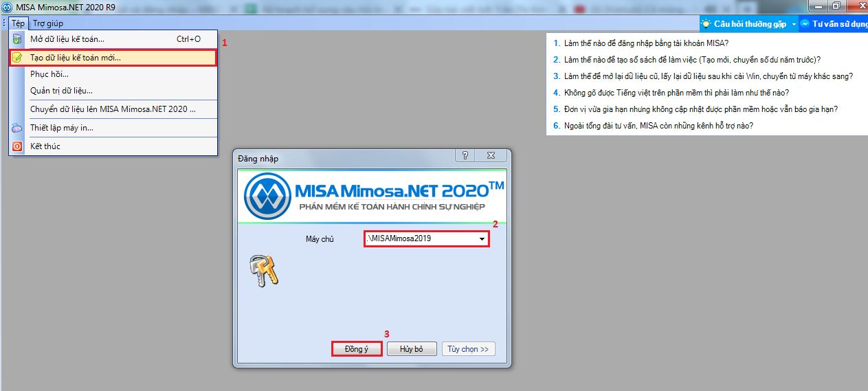Image resolution: width=868 pixels, height=391 pixels.
Task: Click the MISA logo in the login banner
Action: [267, 195]
